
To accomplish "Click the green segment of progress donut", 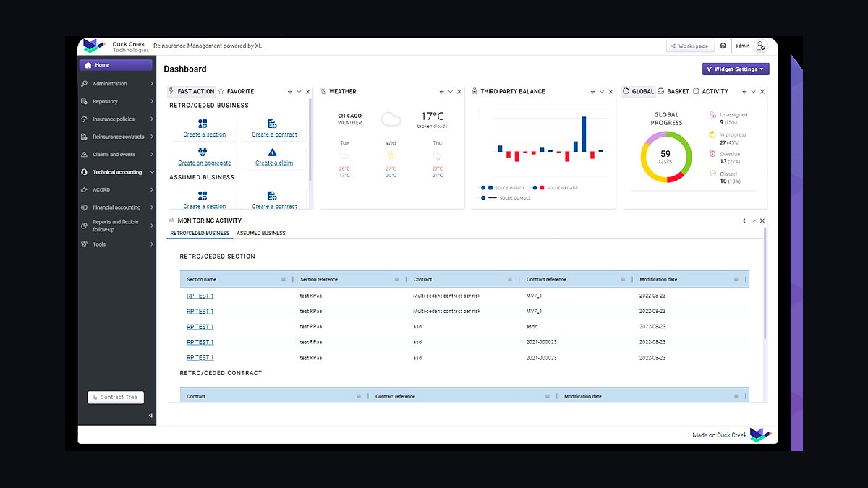I will point(688,150).
